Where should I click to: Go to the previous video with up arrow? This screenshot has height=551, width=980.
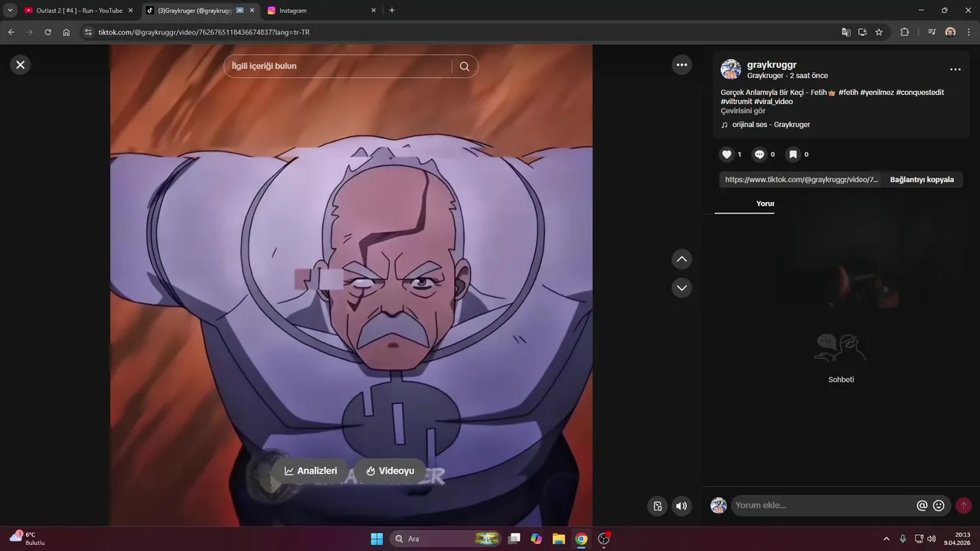(681, 259)
